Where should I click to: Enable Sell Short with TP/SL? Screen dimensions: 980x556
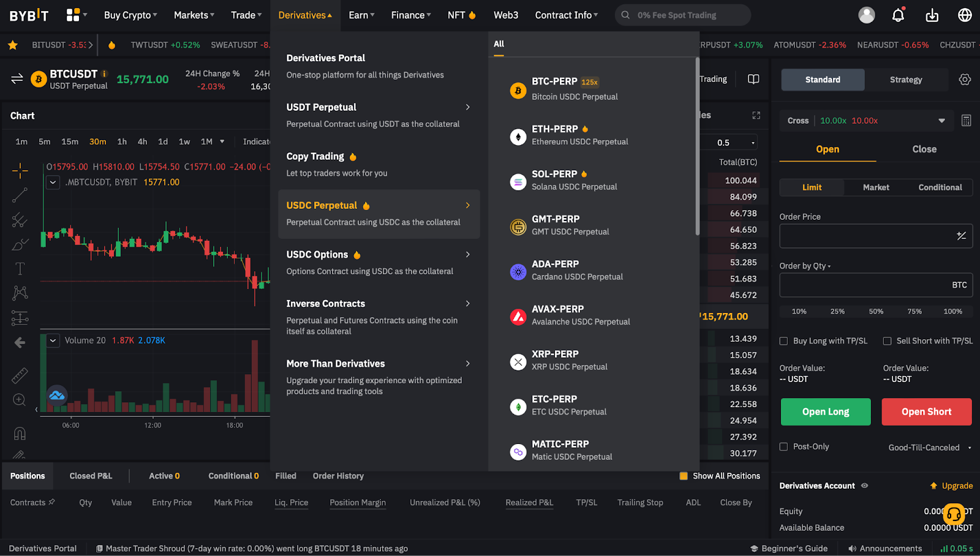(x=887, y=341)
